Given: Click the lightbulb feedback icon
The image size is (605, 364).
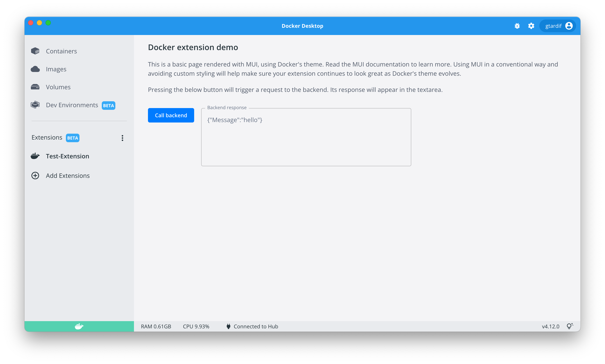Looking at the screenshot, I should (569, 326).
